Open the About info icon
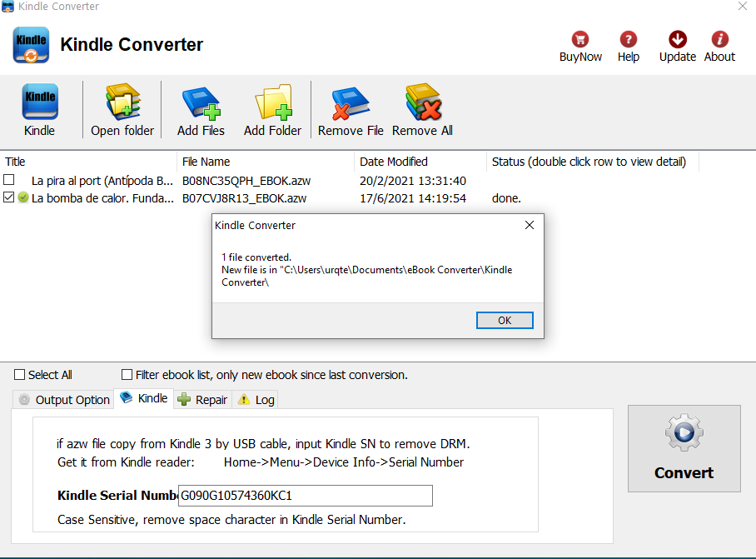756x559 pixels. tap(719, 40)
